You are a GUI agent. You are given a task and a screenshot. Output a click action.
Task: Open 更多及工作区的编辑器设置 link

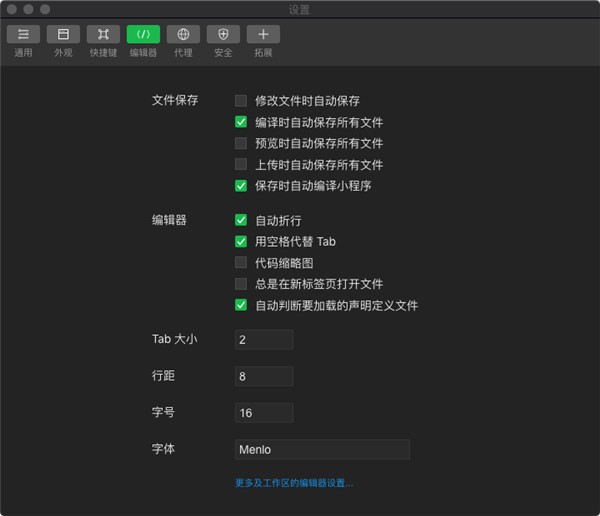(x=294, y=483)
